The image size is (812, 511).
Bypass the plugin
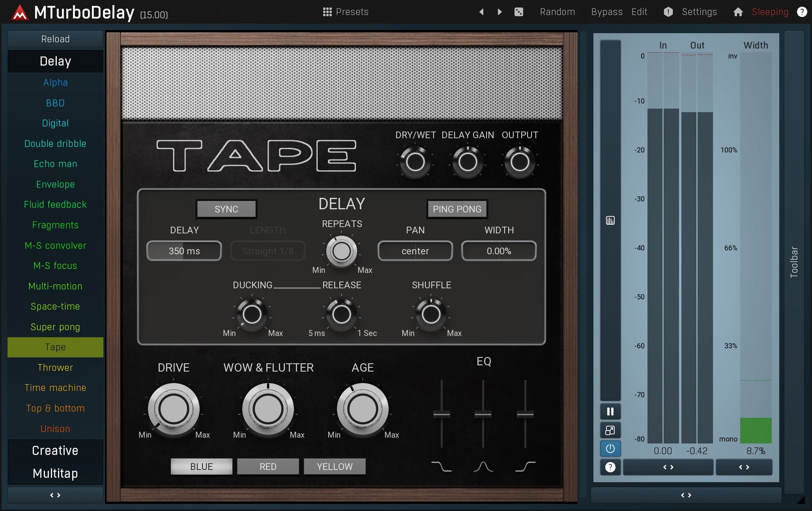tap(606, 12)
